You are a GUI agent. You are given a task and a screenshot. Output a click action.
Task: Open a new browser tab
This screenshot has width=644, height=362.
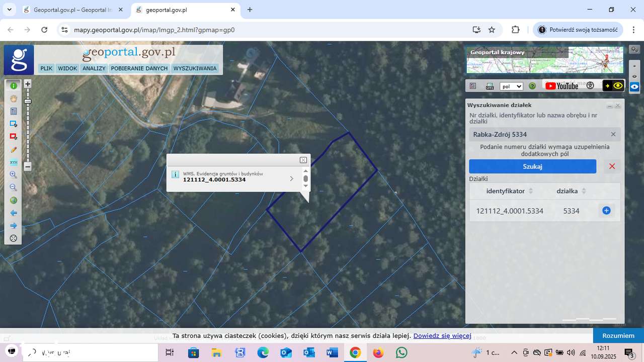coord(250,10)
